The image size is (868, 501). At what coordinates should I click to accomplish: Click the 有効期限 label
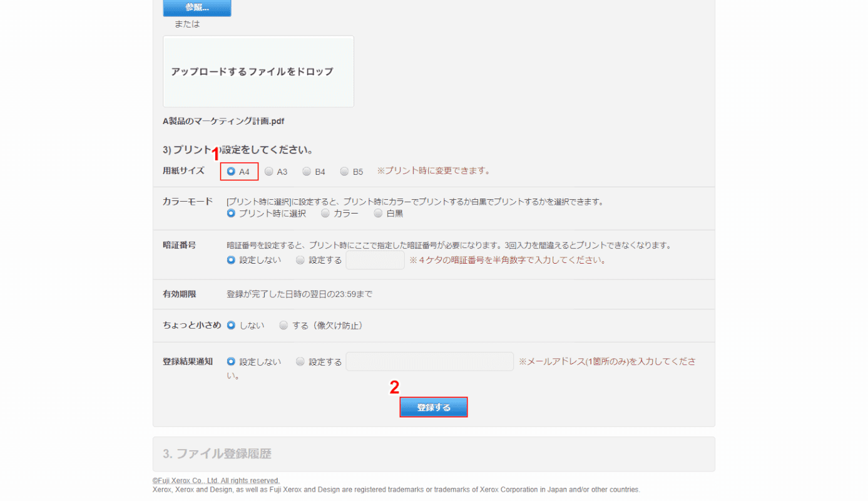[x=180, y=294]
